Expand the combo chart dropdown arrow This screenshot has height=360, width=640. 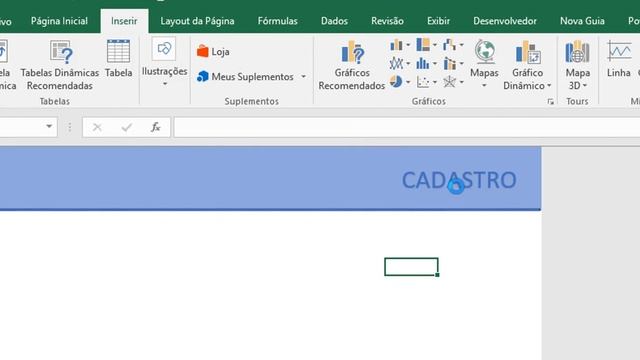tap(462, 64)
